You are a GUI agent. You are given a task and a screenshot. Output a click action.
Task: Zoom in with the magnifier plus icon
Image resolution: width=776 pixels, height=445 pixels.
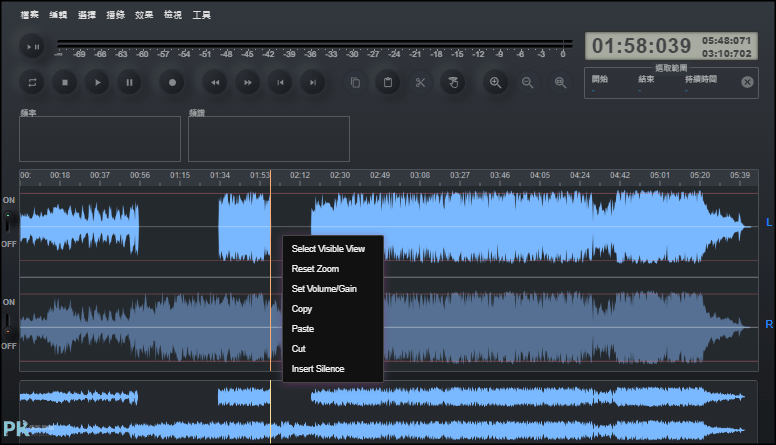click(495, 83)
